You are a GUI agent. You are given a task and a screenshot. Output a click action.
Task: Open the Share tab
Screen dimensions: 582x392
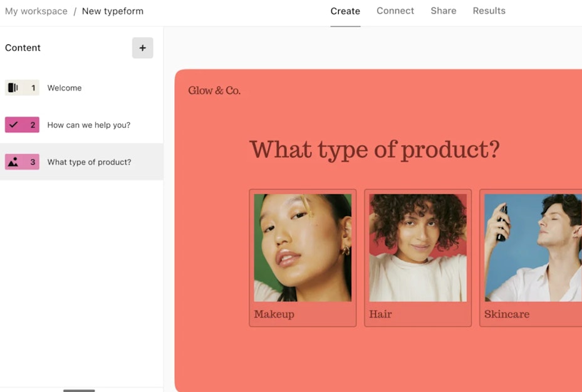click(444, 11)
